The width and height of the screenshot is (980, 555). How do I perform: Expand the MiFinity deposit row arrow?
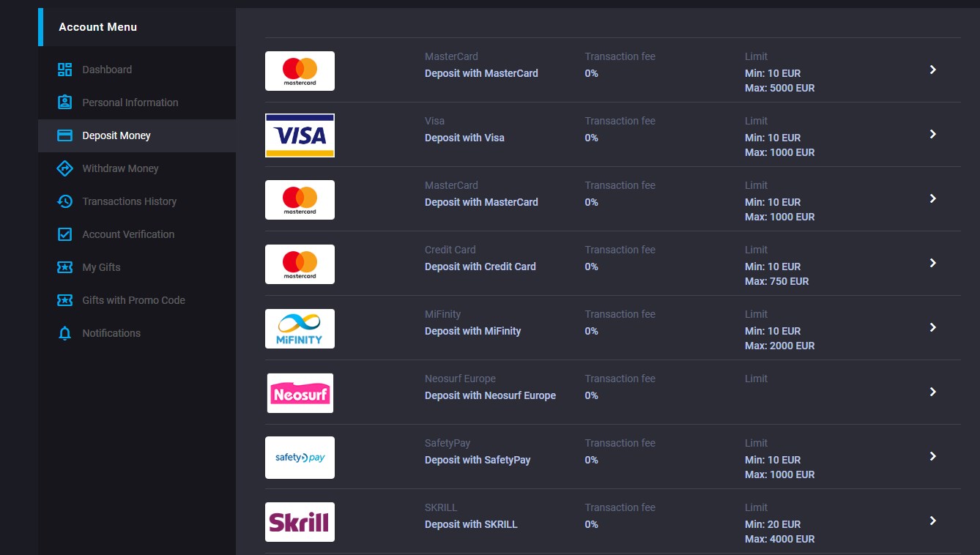pos(932,327)
